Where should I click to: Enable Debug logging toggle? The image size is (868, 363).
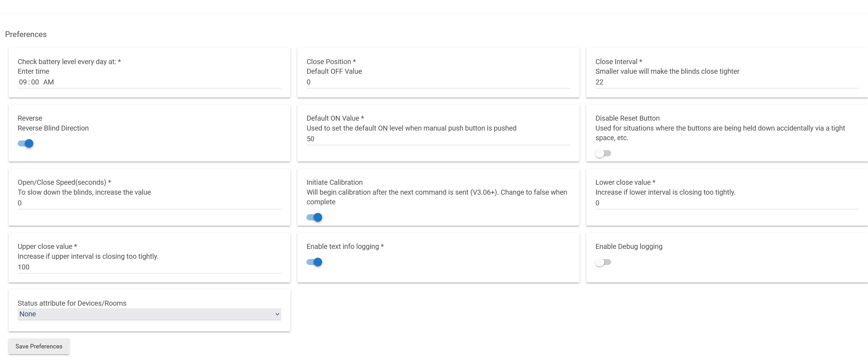pyautogui.click(x=603, y=262)
